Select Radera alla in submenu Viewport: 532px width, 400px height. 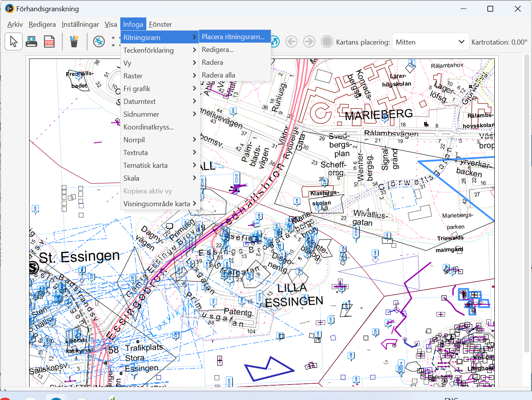coord(218,75)
